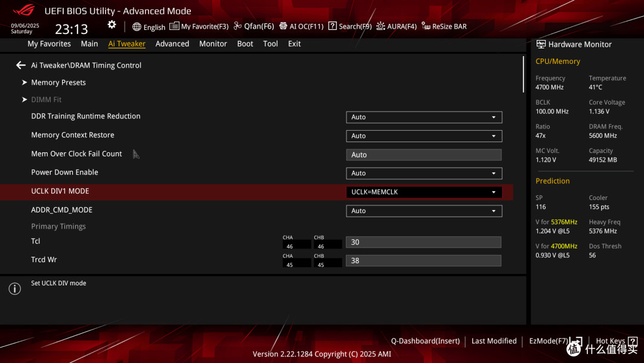Click the 5600 MHz DRAM frequency value

(602, 136)
